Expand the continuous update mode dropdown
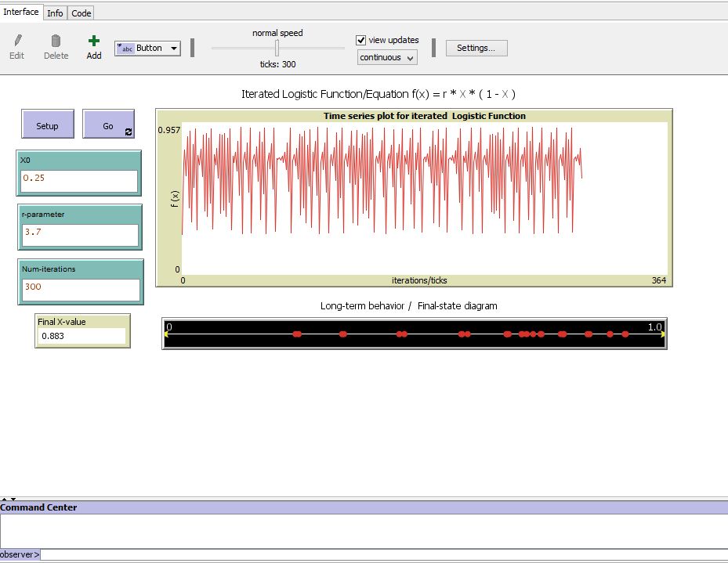728x563 pixels. [x=387, y=57]
